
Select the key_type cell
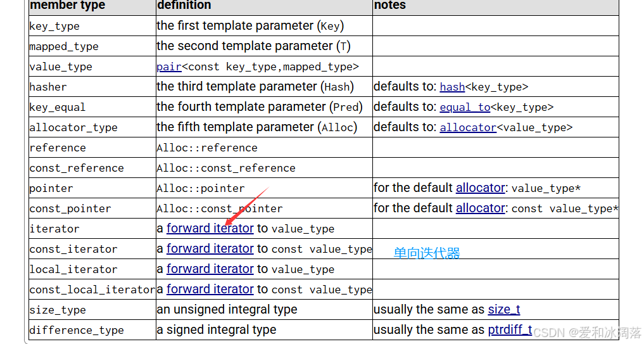[92, 25]
